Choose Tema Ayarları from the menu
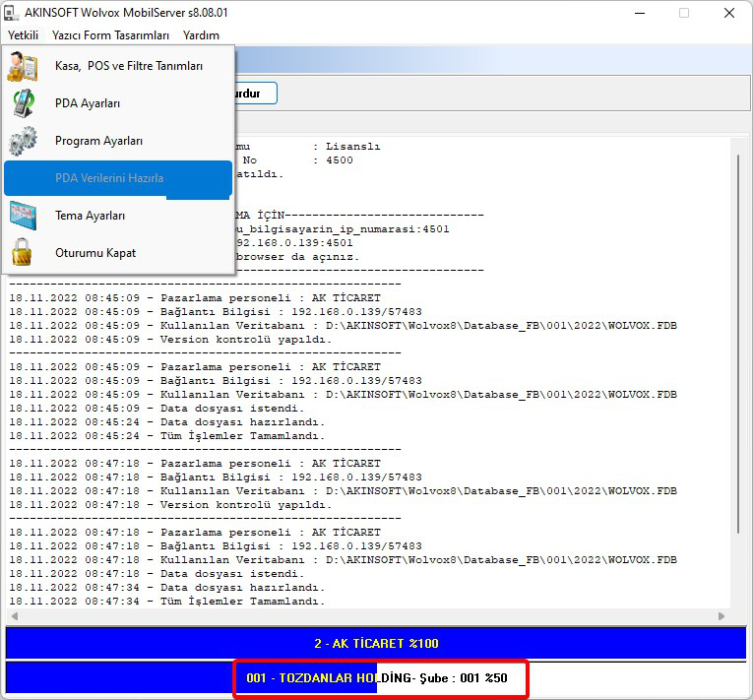Viewport: 753px width, 700px height. (x=118, y=216)
